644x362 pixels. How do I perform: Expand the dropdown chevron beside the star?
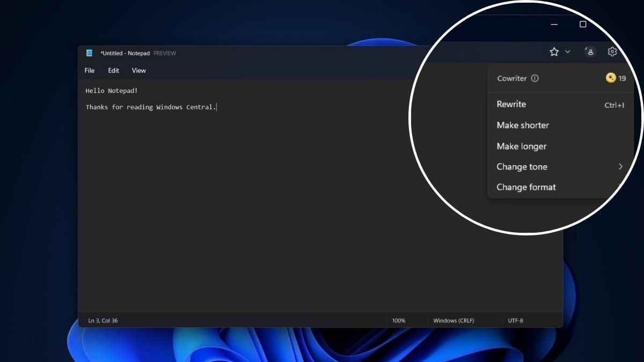point(568,52)
